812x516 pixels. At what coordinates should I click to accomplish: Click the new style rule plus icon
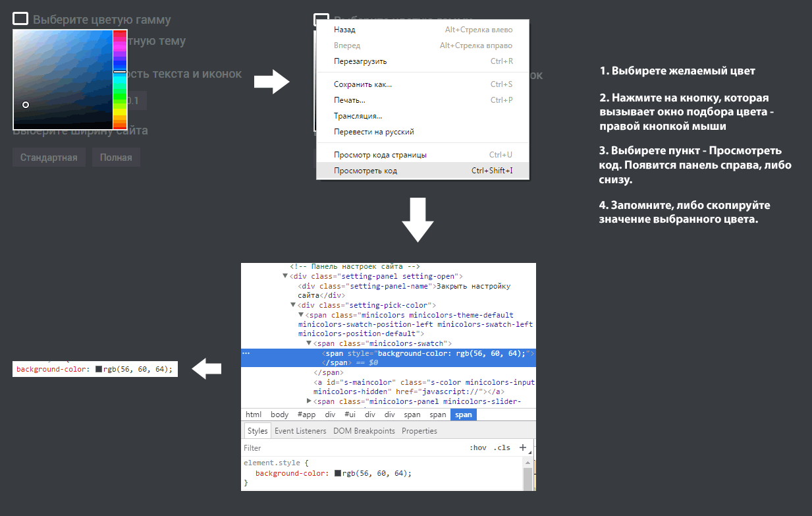523,447
